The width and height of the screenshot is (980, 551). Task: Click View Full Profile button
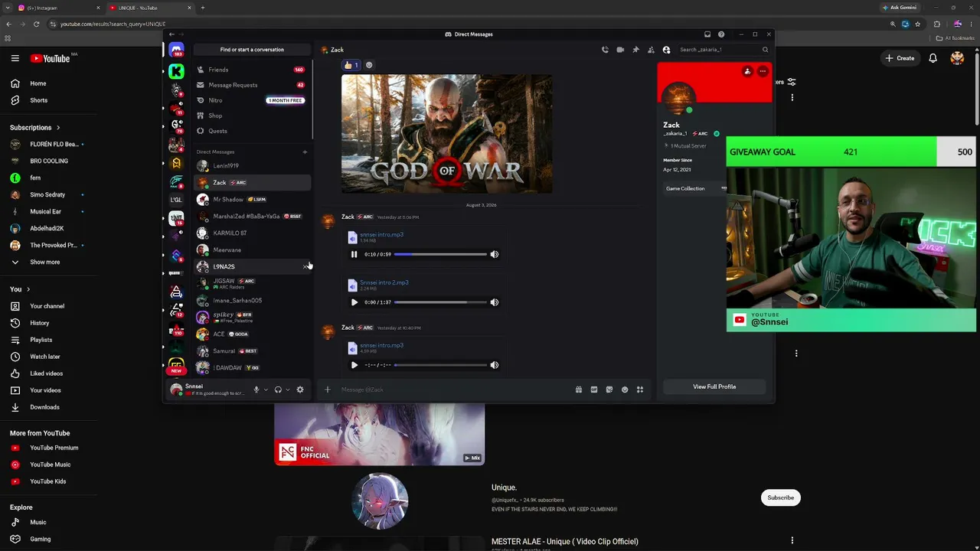pos(714,386)
